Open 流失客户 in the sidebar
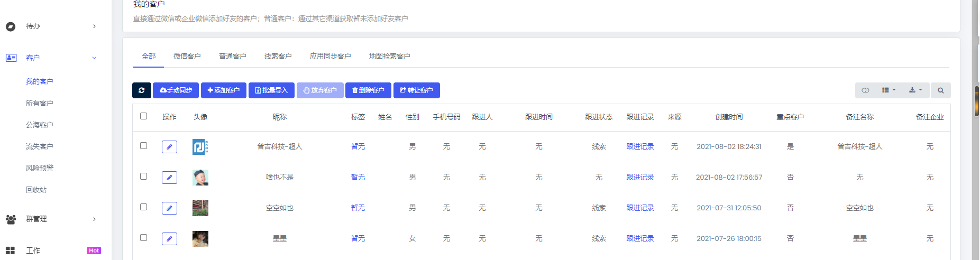Screen dimensions: 980x260 (x=40, y=147)
